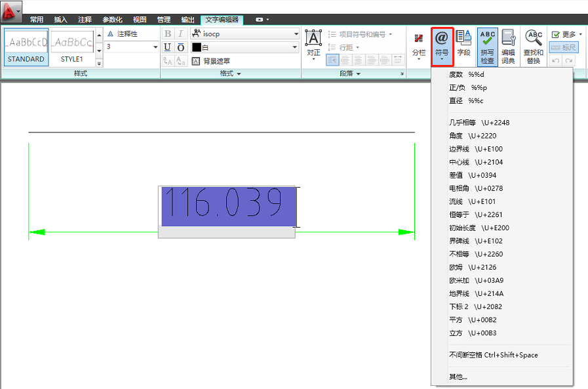Expand the 行距 line spacing dropdown
This screenshot has width=588, height=389.
[x=343, y=47]
